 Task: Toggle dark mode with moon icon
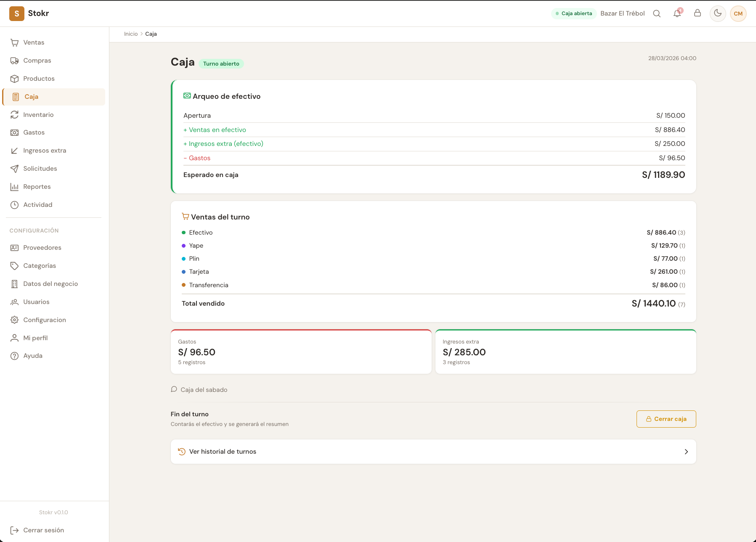tap(718, 13)
